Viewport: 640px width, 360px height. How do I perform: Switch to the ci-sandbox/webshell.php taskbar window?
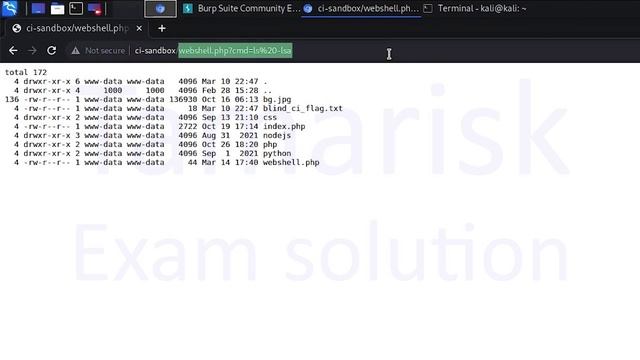pyautogui.click(x=361, y=9)
